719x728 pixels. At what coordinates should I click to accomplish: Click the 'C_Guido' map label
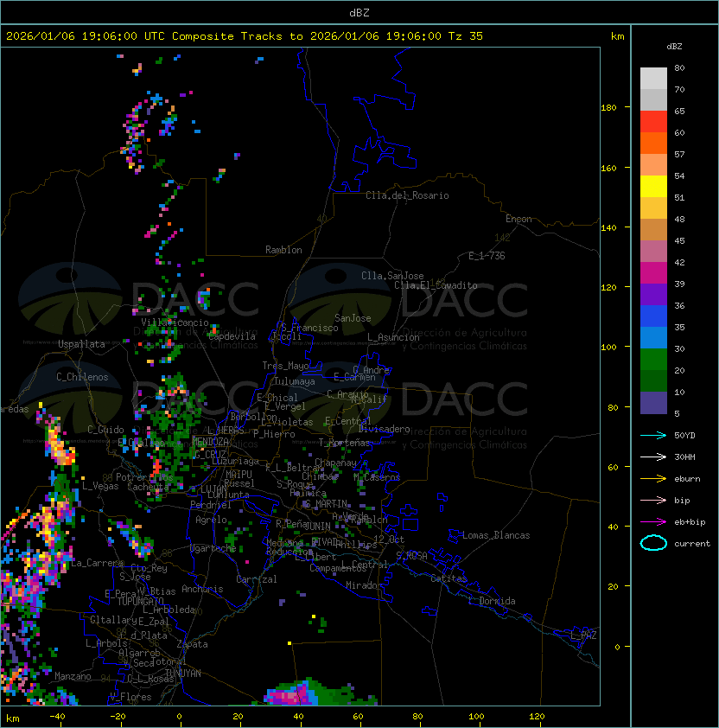point(105,430)
